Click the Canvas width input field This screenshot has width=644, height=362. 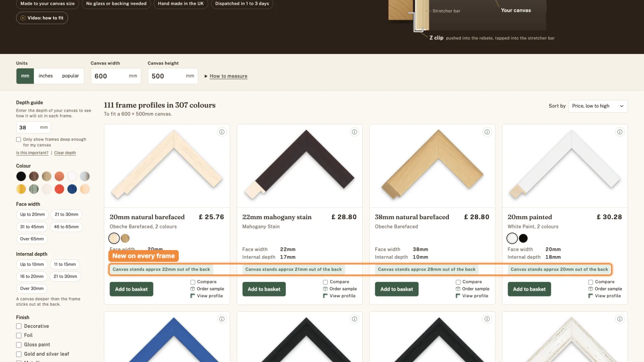(116, 76)
